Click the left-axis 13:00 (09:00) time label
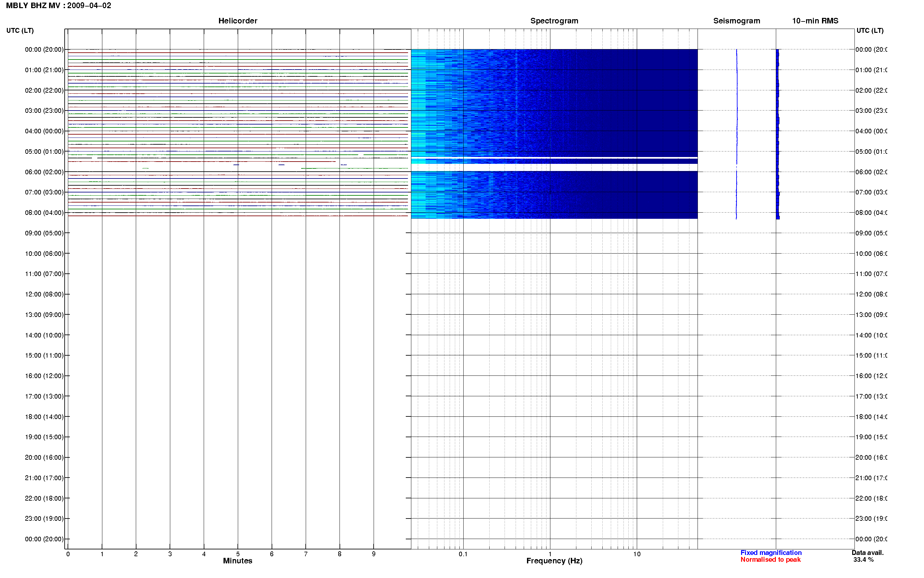Image resolution: width=924 pixels, height=578 pixels. tap(44, 315)
